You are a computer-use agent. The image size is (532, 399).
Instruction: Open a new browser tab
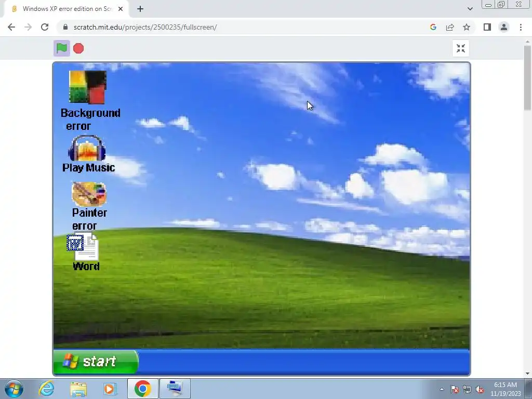point(140,9)
